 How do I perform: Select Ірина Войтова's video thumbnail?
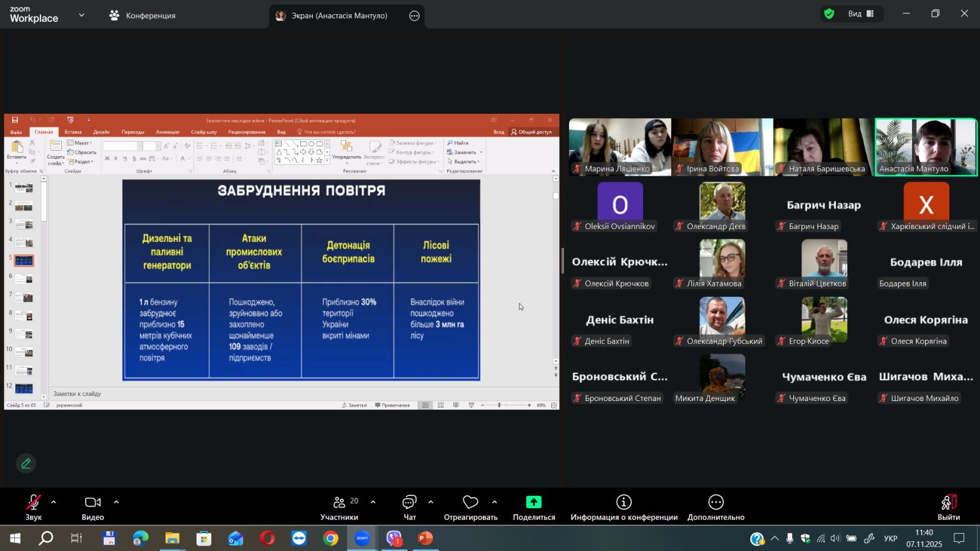point(722,147)
